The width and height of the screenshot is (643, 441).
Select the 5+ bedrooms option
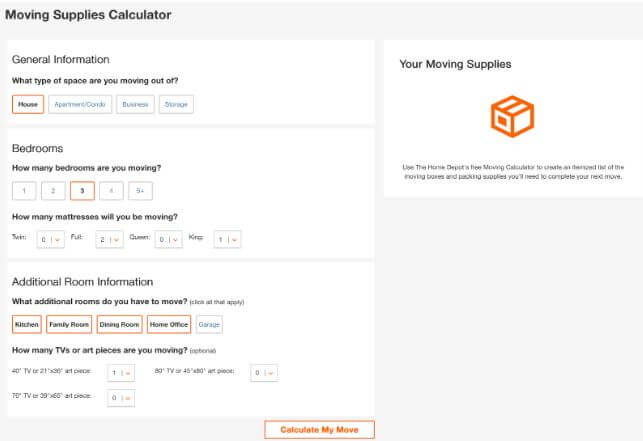141,190
